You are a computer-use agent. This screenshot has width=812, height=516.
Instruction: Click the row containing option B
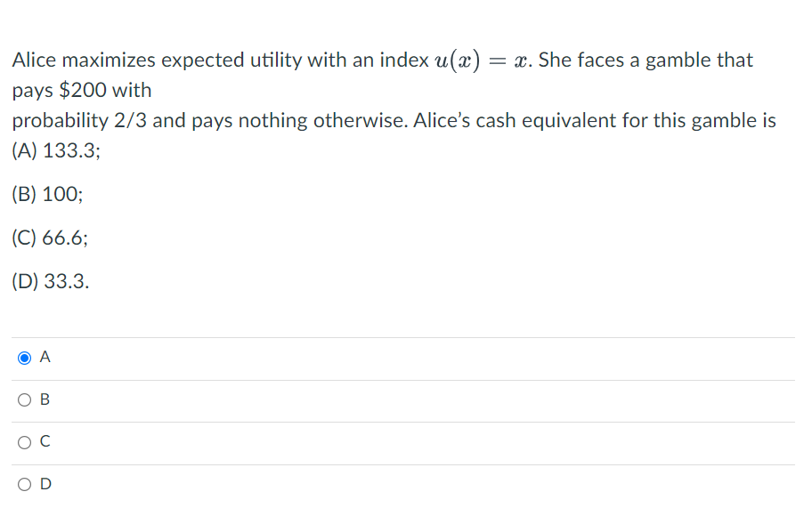pyautogui.click(x=406, y=399)
